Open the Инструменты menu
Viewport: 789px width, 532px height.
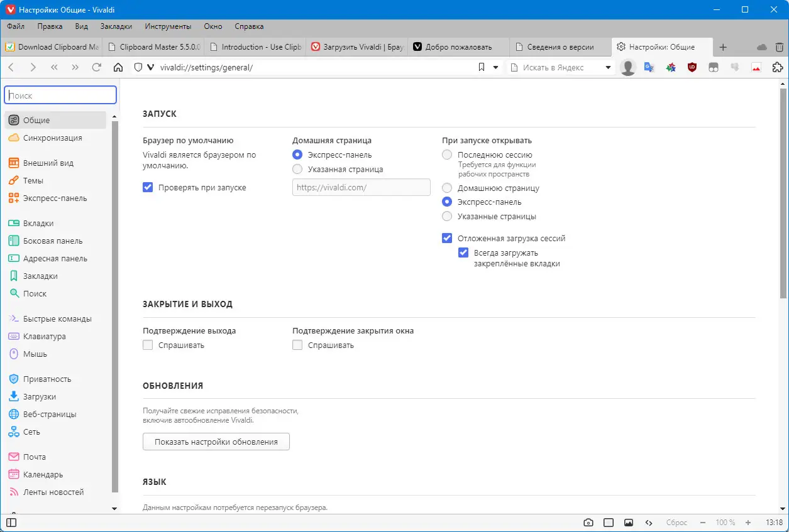pyautogui.click(x=168, y=26)
